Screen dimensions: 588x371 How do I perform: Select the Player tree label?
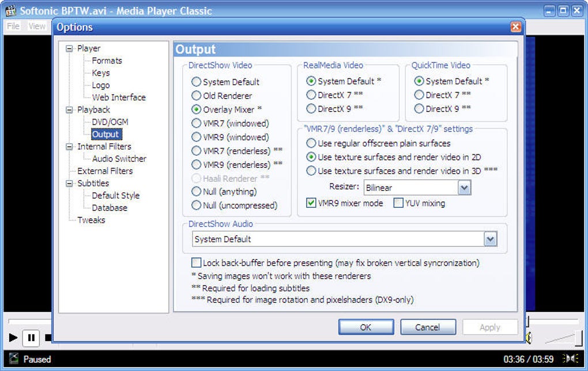pyautogui.click(x=89, y=48)
